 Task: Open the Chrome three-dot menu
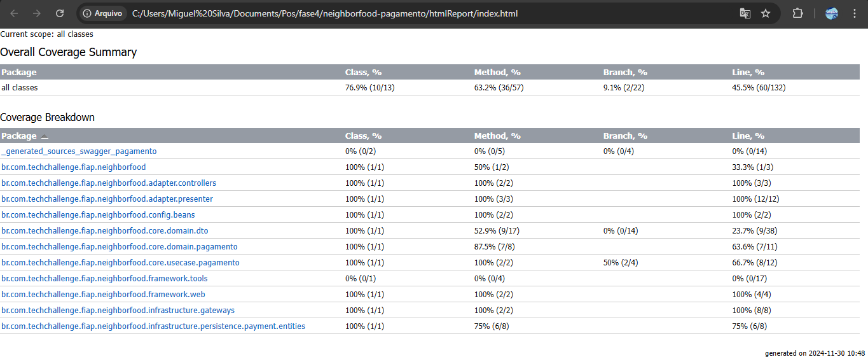(x=854, y=13)
